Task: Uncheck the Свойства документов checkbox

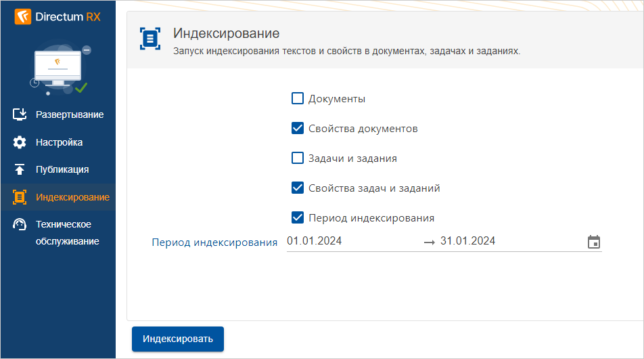Action: 297,129
